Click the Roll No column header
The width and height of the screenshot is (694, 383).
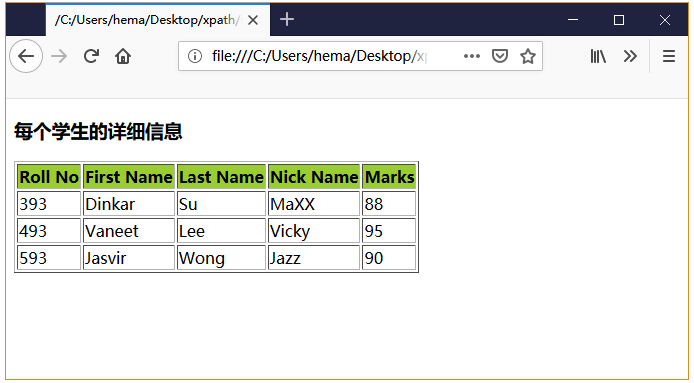[49, 177]
